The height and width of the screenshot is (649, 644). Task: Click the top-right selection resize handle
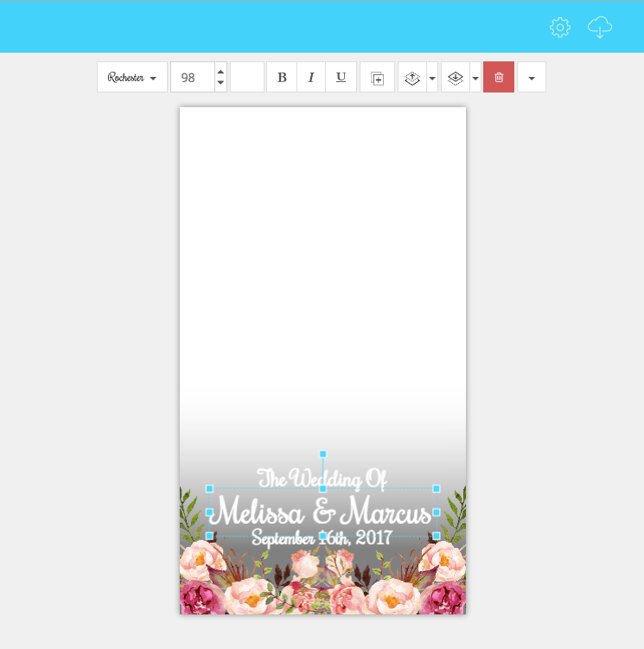pos(436,489)
